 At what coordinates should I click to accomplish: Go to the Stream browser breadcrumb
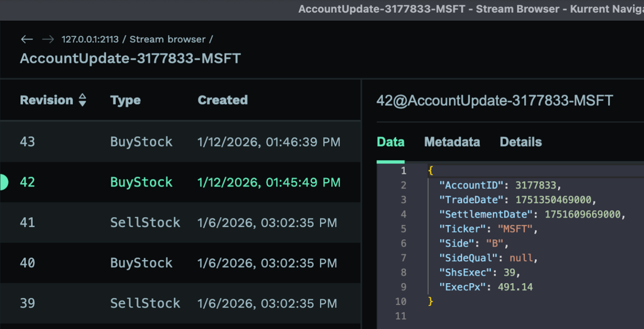[x=168, y=39]
